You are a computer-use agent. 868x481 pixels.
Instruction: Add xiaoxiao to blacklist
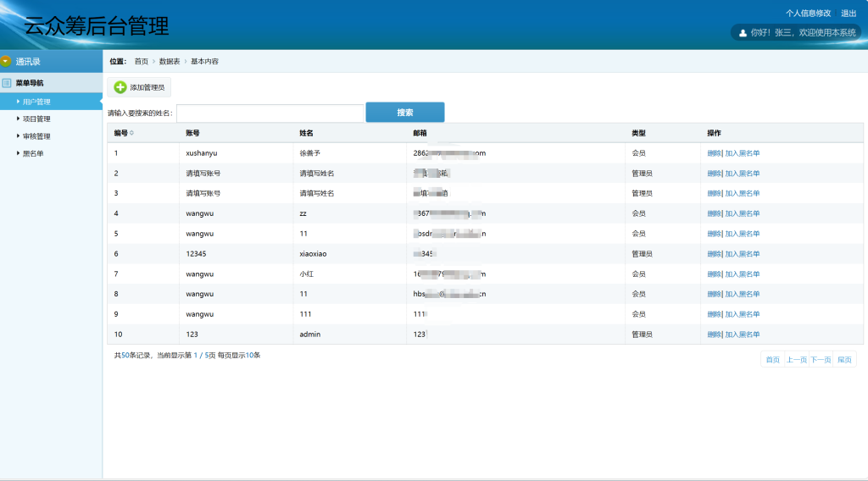[x=743, y=254]
